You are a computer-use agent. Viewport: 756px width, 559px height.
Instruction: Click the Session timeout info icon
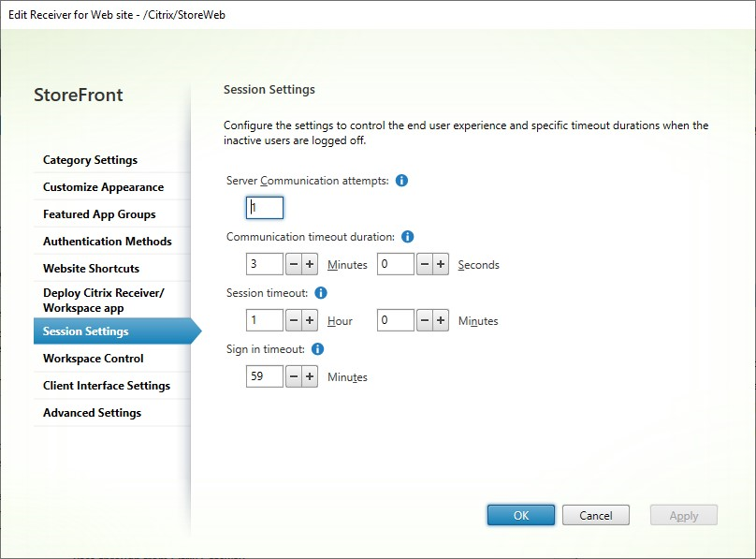pos(321,293)
